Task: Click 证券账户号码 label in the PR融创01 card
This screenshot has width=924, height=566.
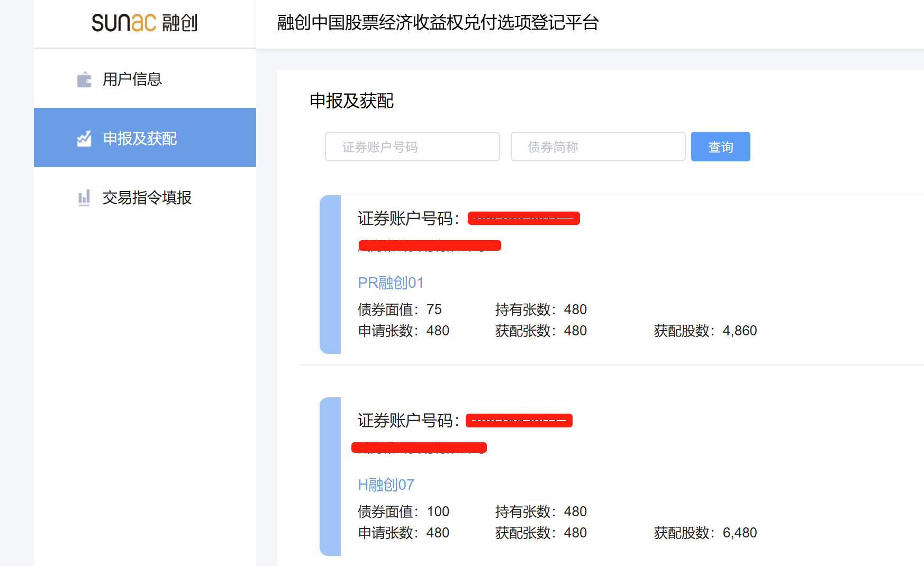Action: click(x=409, y=218)
